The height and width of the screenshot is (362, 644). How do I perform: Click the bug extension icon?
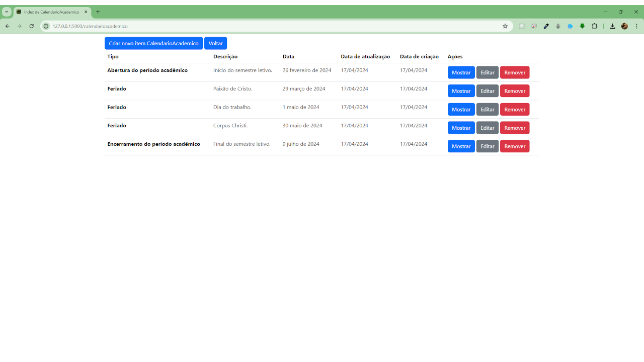558,26
